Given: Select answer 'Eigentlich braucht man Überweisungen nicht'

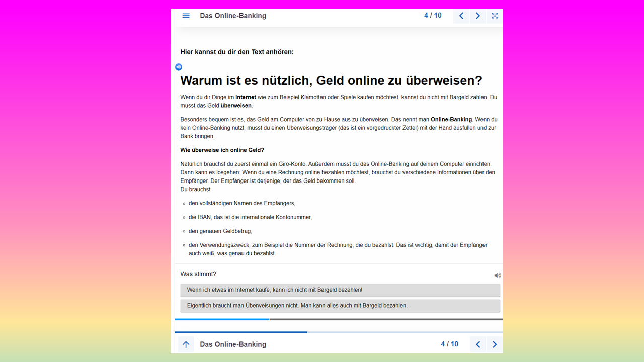Looking at the screenshot, I should pos(340,306).
